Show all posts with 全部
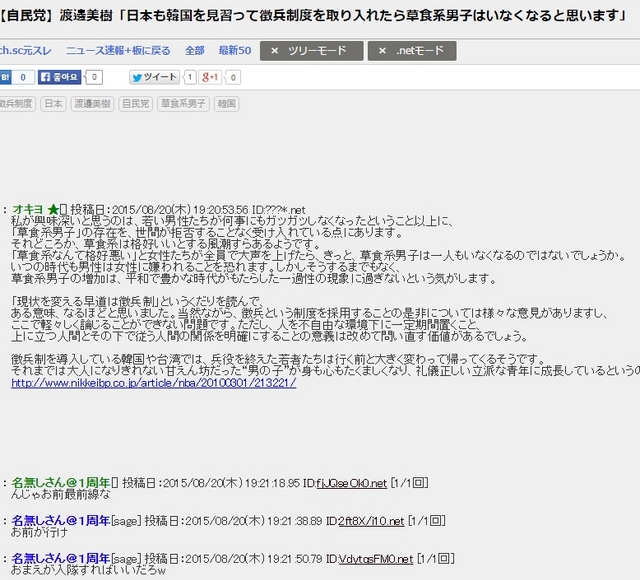644x580 pixels. [x=194, y=51]
